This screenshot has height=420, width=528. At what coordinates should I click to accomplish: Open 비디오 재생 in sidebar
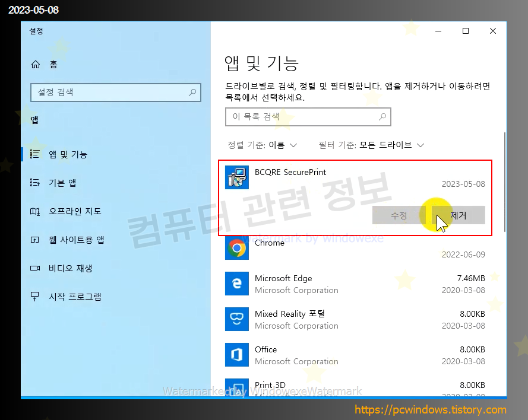70,268
